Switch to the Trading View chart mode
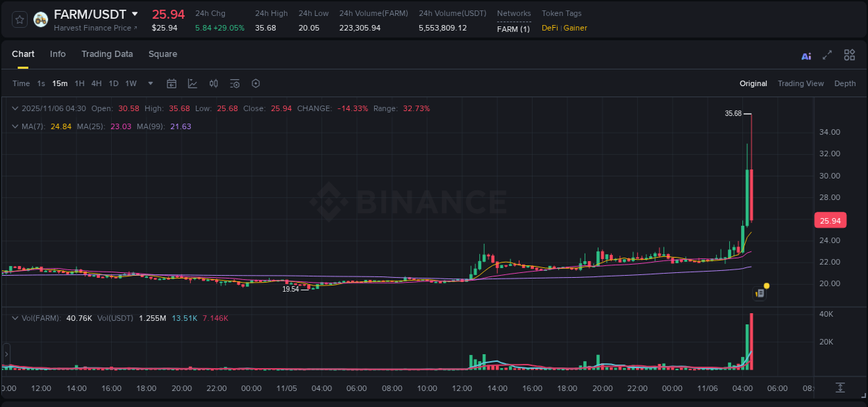Image resolution: width=868 pixels, height=407 pixels. [x=801, y=83]
